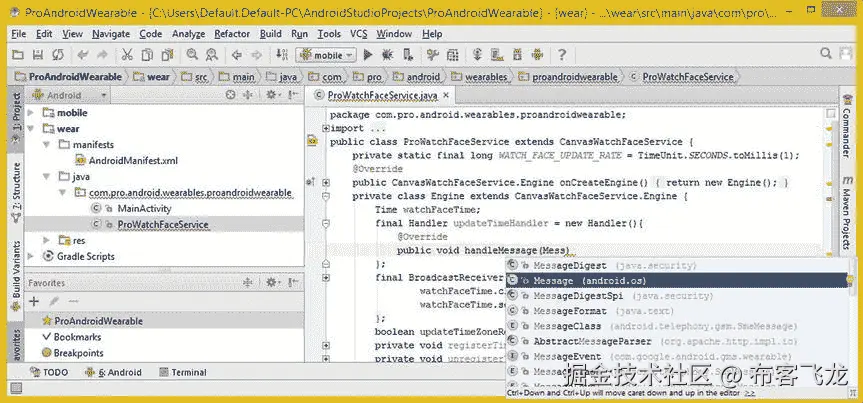Click the Make Project icon

click(282, 55)
